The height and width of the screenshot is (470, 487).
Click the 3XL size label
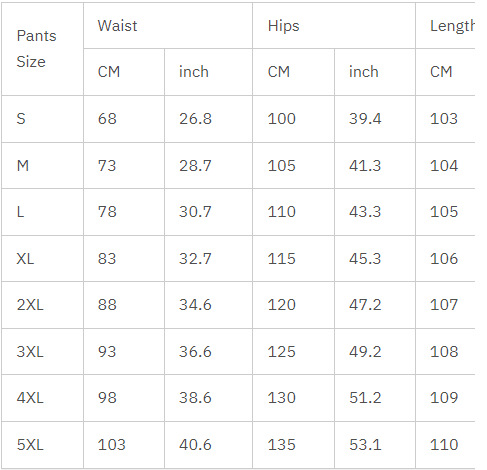(30, 352)
